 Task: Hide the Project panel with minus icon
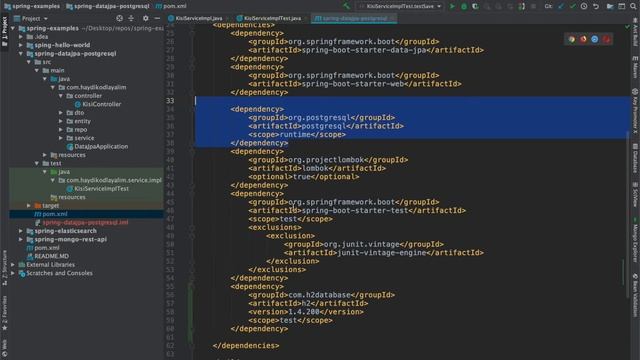click(x=157, y=18)
